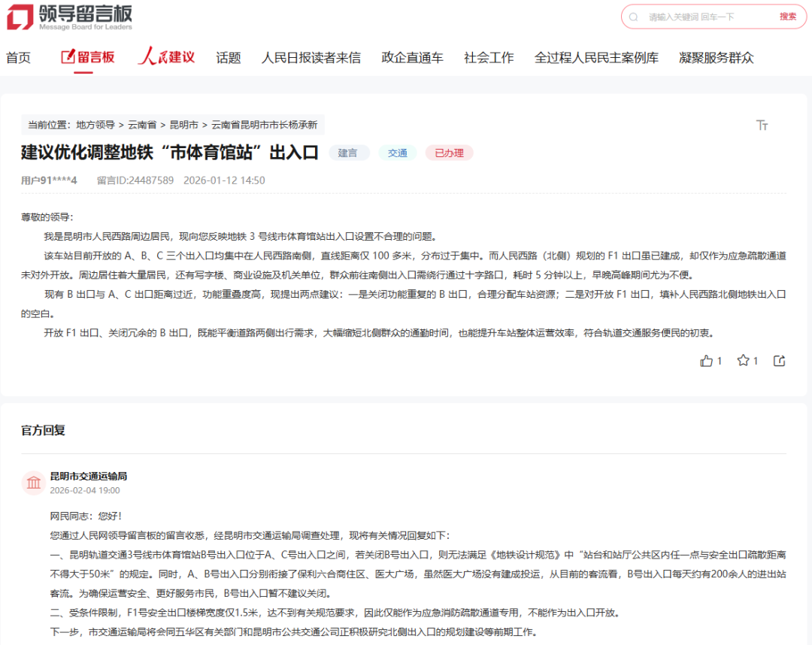Open the 话题 menu item

click(229, 58)
